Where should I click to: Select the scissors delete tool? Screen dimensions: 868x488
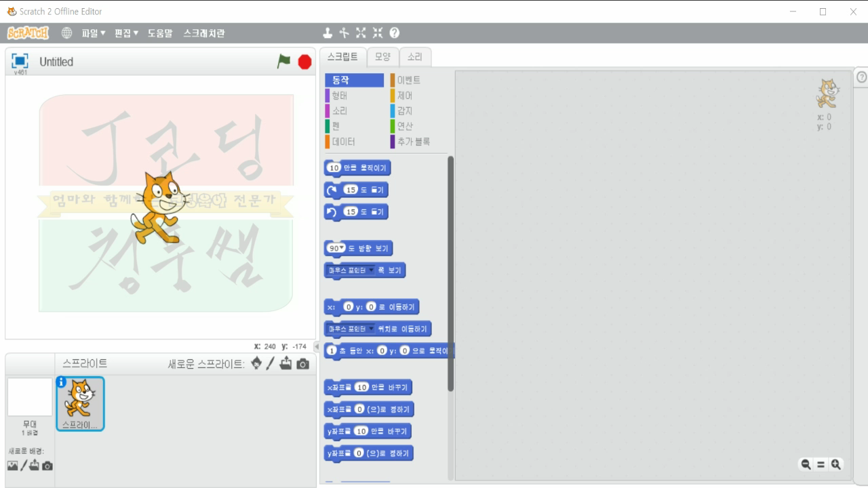click(x=346, y=32)
